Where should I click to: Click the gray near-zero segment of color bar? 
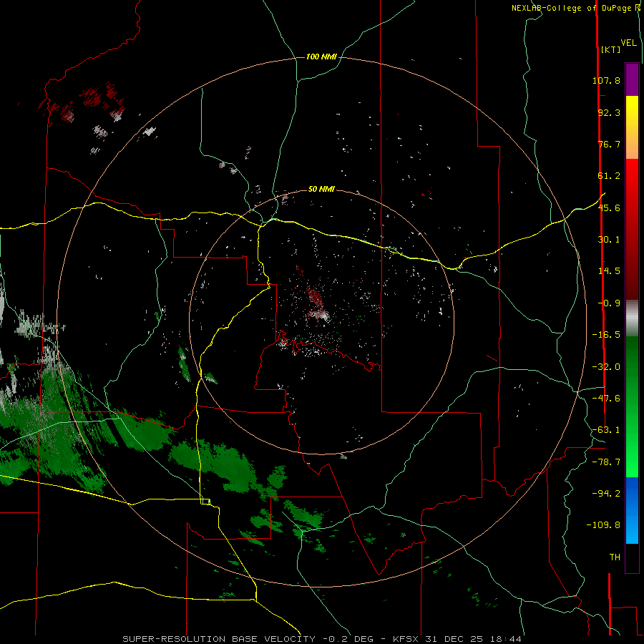[x=632, y=318]
